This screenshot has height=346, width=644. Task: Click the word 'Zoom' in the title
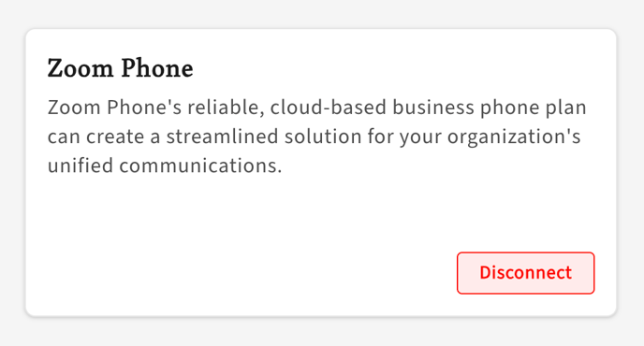point(80,68)
